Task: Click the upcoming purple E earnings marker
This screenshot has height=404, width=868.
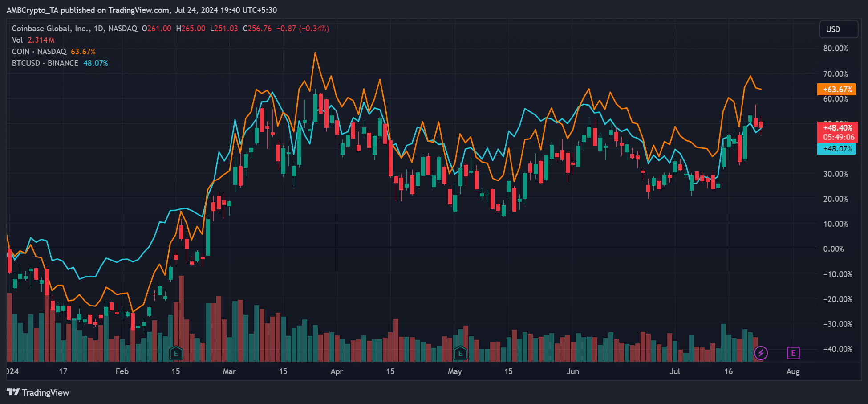Action: coord(793,353)
